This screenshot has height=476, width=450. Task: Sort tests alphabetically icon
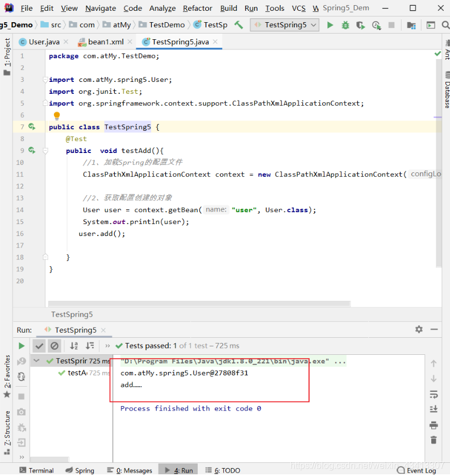tap(74, 346)
